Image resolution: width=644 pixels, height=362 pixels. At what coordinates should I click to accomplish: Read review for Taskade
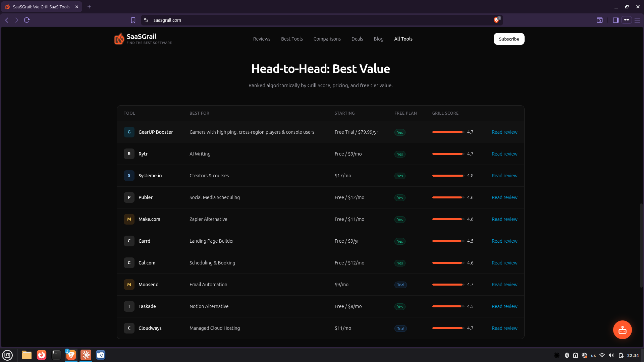(504, 306)
